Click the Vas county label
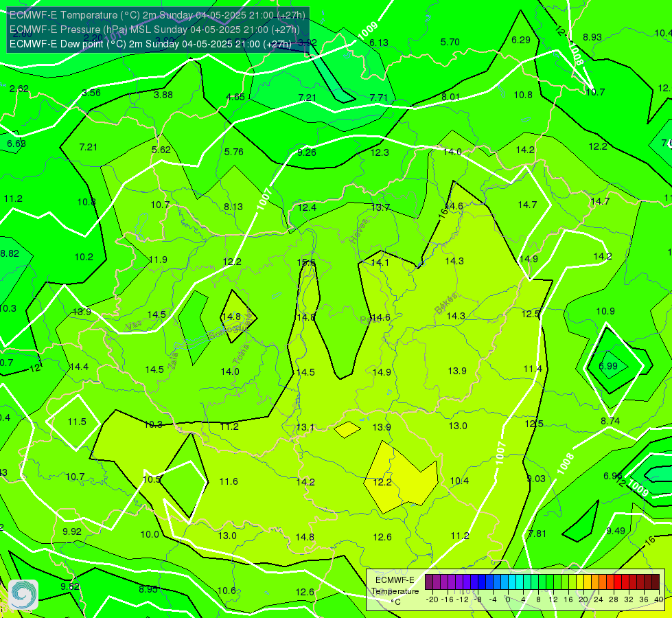 134,325
